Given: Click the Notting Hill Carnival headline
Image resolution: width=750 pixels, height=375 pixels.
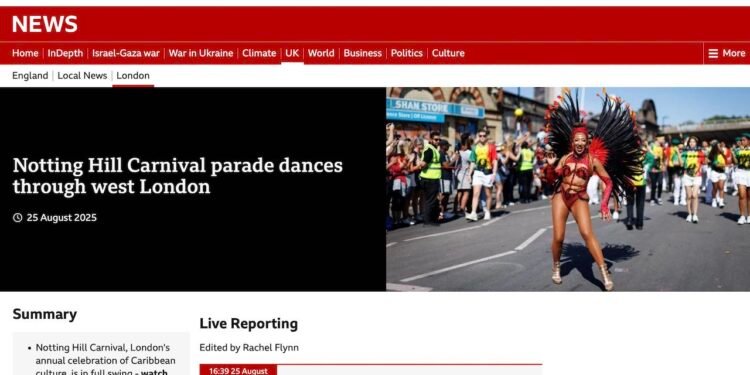Looking at the screenshot, I should pos(177,176).
